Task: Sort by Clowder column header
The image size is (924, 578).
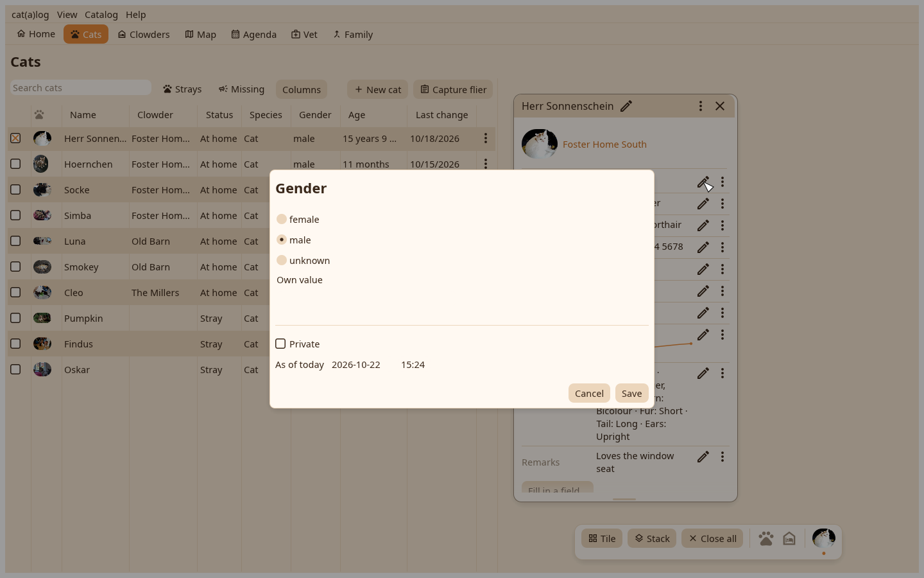Action: (x=155, y=115)
